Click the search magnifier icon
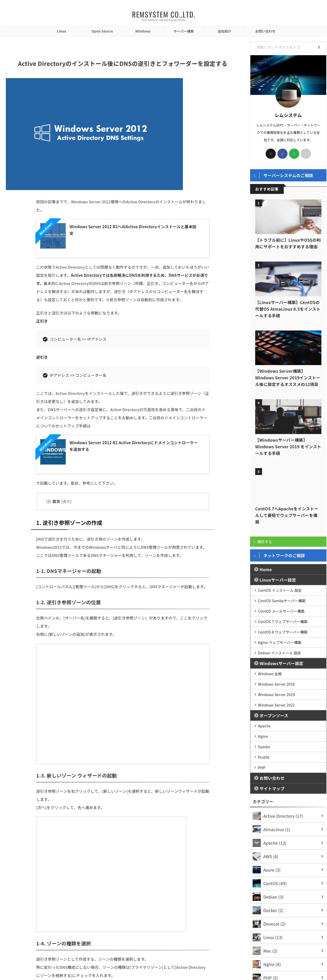The width and height of the screenshot is (327, 980). click(319, 47)
